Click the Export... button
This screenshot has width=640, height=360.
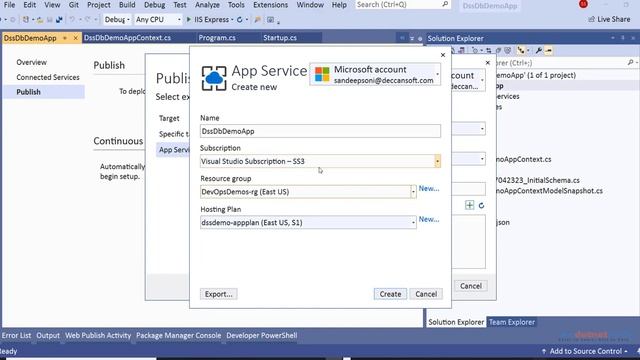coord(218,294)
